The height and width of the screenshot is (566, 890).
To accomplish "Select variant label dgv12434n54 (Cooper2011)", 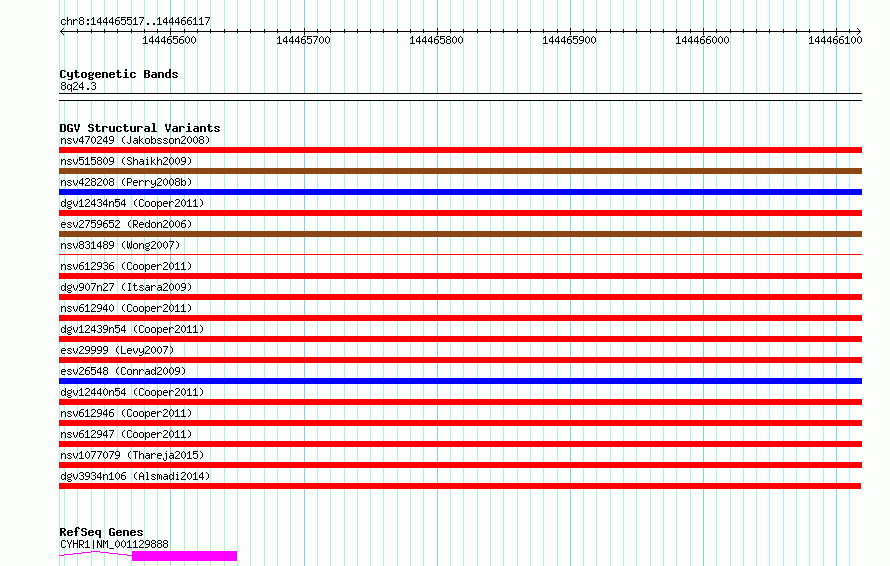I will [x=132, y=203].
